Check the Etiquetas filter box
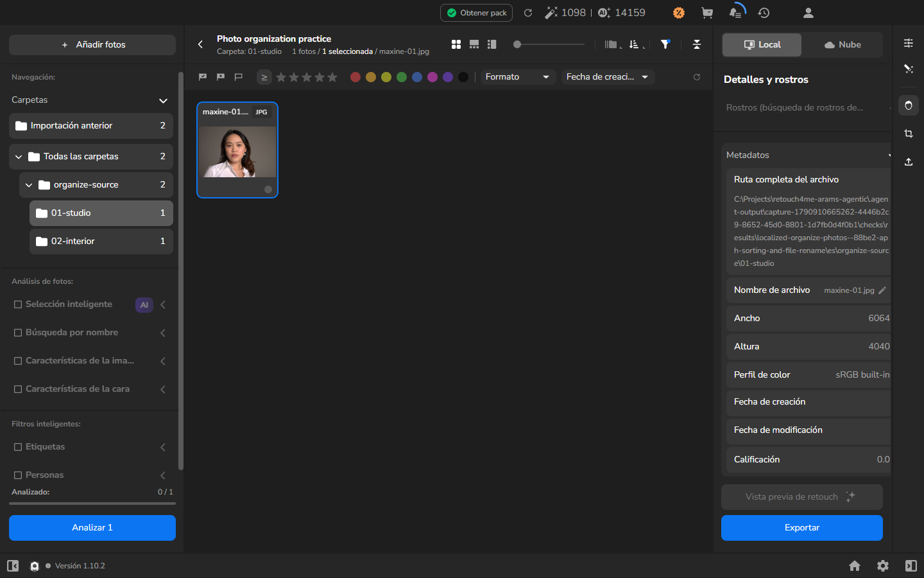924x578 pixels. click(x=18, y=447)
